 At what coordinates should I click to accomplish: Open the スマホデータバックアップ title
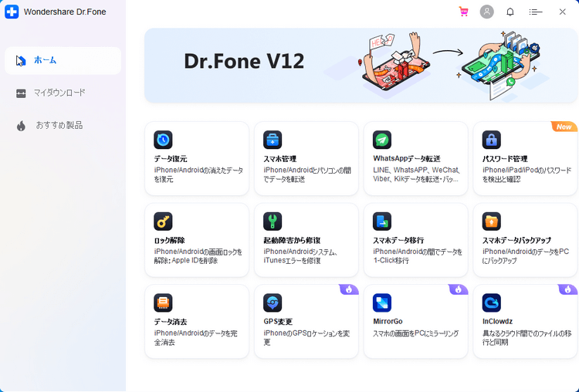(516, 240)
